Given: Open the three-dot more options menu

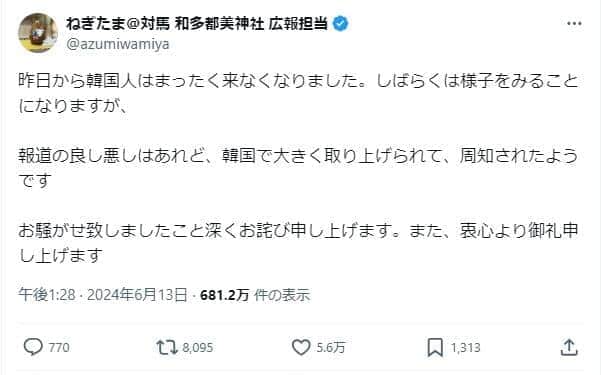Looking at the screenshot, I should click(x=574, y=24).
